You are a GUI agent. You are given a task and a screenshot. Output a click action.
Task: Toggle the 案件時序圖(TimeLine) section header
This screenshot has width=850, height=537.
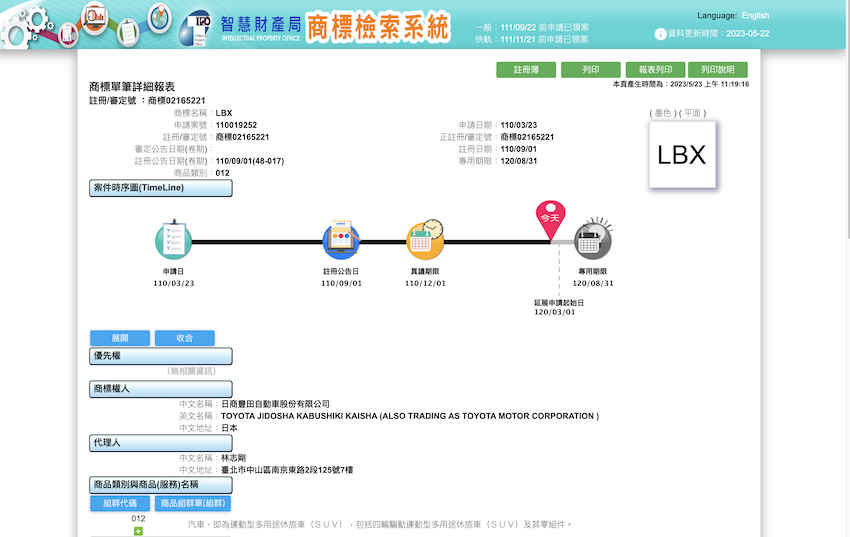[161, 188]
